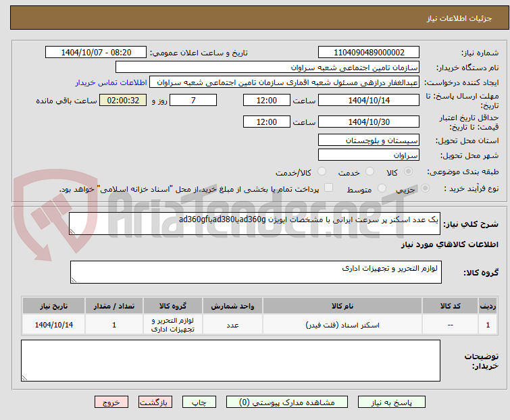
Task: Click the ردیف column header
Action: click(x=488, y=306)
